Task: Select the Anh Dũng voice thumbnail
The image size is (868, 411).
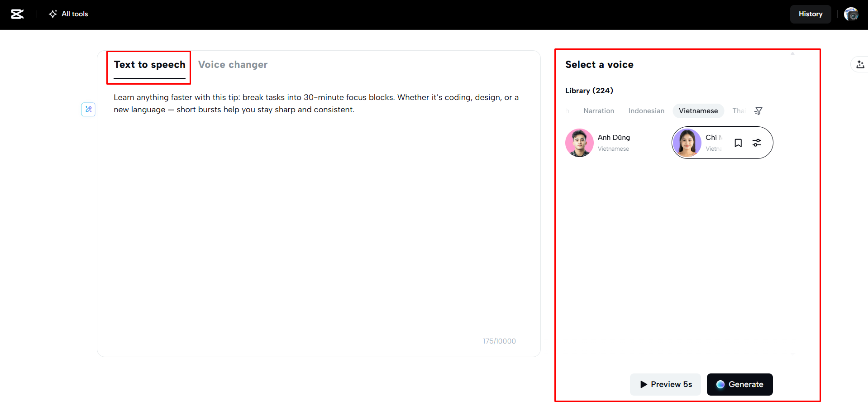Action: click(579, 143)
